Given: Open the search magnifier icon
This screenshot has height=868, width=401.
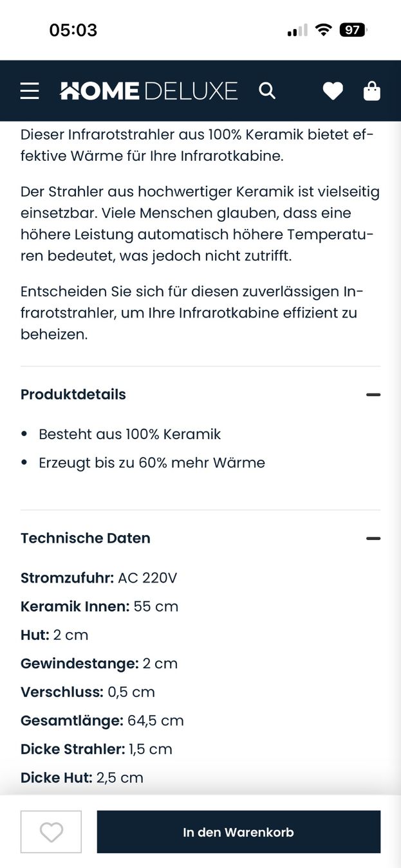Looking at the screenshot, I should point(267,91).
